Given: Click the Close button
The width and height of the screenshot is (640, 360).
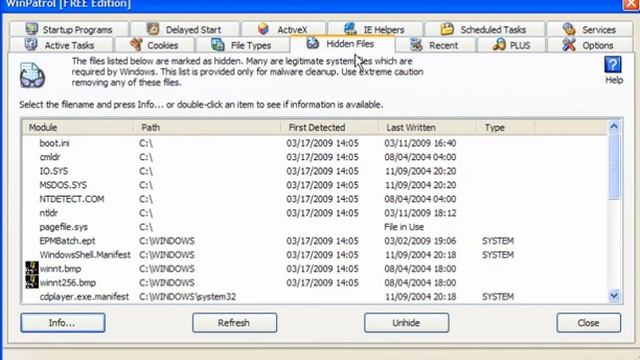Looking at the screenshot, I should point(588,323).
